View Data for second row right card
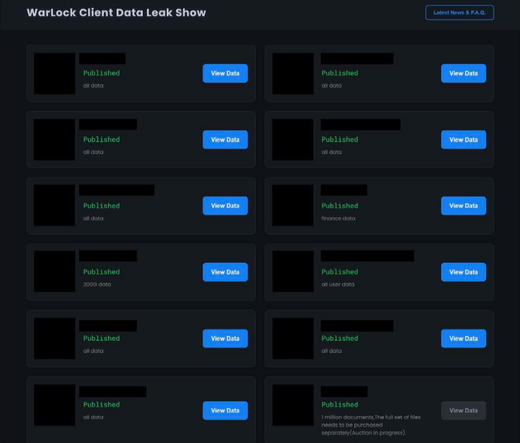Screen dimensions: 520x443 [x=463, y=139]
